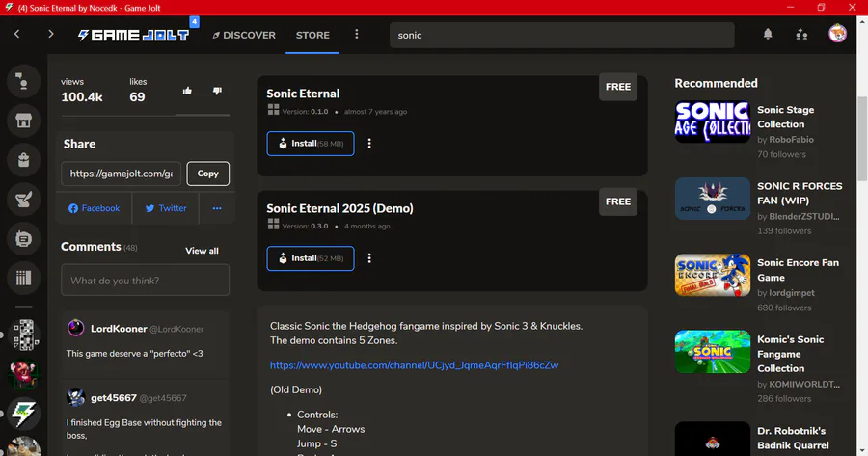
Task: Open notifications bell
Action: [768, 35]
